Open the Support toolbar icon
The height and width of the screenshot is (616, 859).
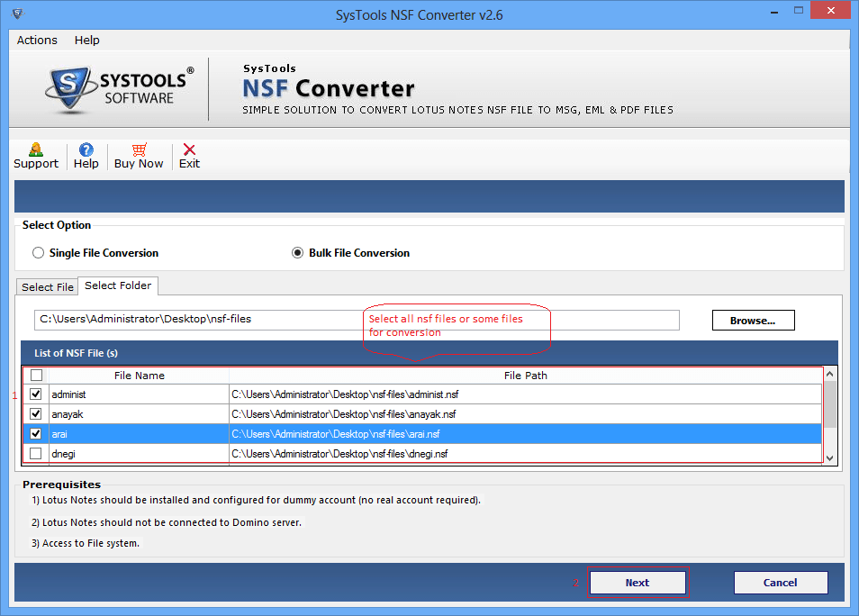click(x=36, y=150)
